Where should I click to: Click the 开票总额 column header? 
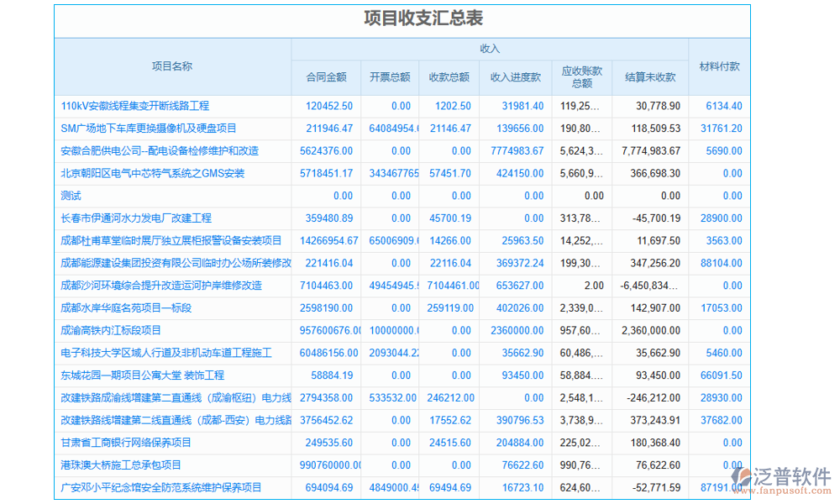tap(390, 76)
